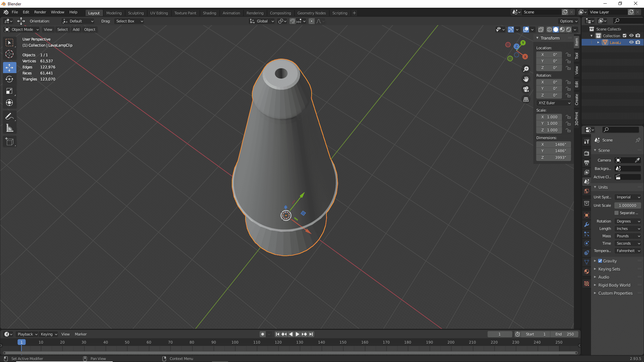Open timeline Marker menu

80,334
